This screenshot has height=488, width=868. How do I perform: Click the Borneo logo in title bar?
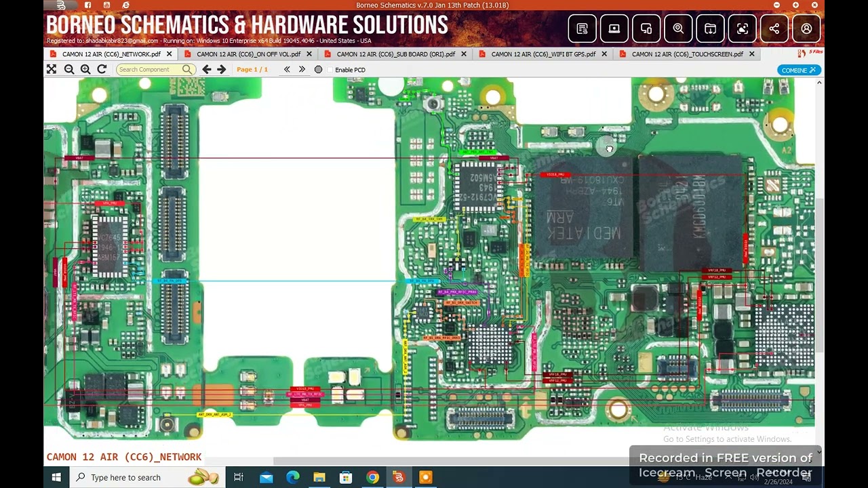coord(60,5)
